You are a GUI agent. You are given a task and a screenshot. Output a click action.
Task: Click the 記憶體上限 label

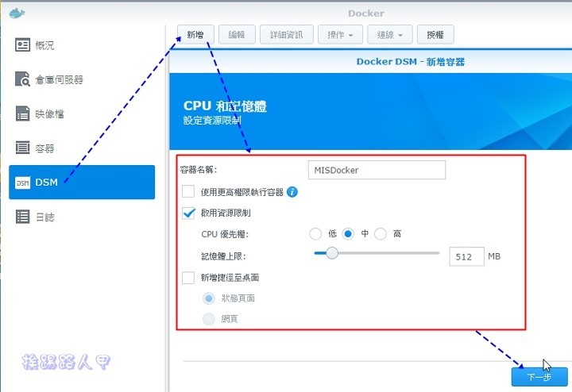pyautogui.click(x=223, y=256)
